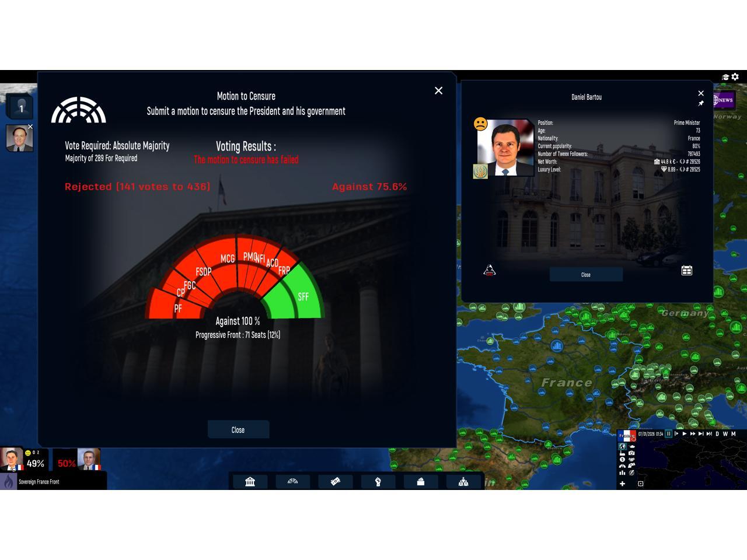This screenshot has height=560, width=747.
Task: Open the ballot box elections icon
Action: (420, 481)
